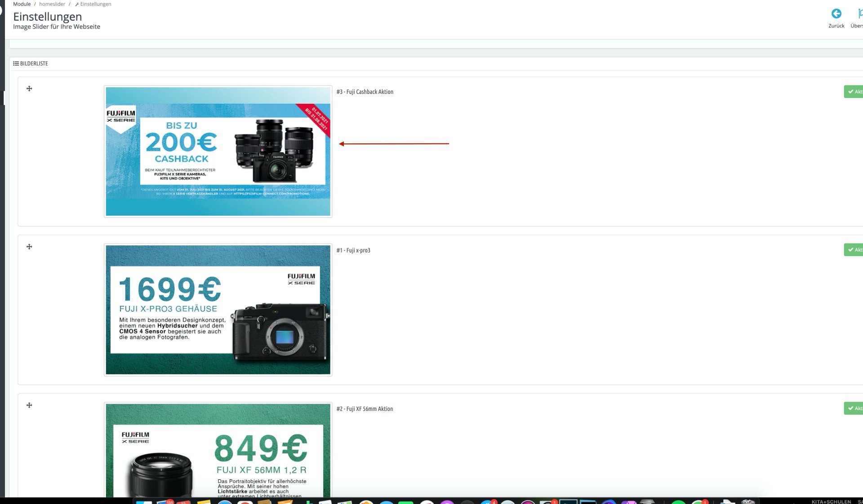Screen dimensions: 863x504
Task: Open the 200€ Cashback slide thumbnail
Action: 218,152
